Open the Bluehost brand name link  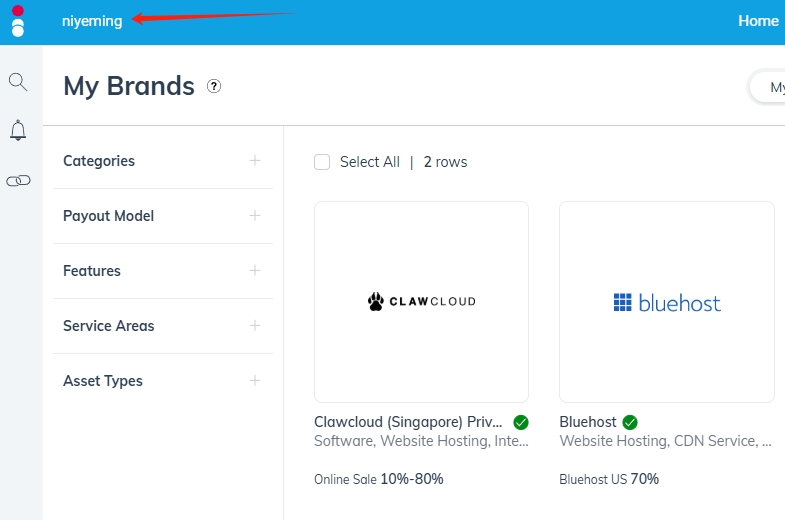588,422
